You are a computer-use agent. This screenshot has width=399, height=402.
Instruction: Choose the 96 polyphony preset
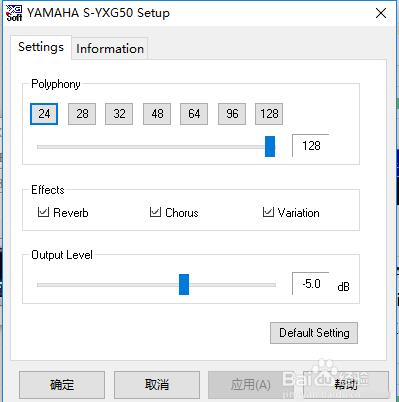point(232,114)
